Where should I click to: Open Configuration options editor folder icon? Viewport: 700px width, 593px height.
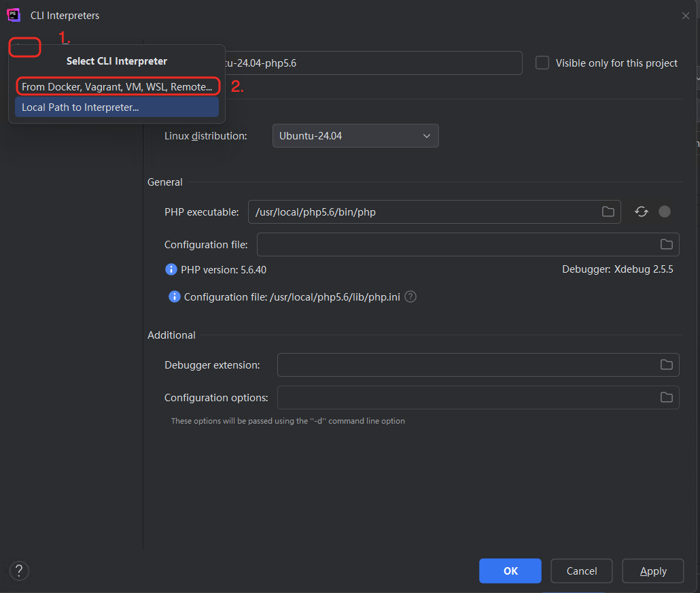666,397
